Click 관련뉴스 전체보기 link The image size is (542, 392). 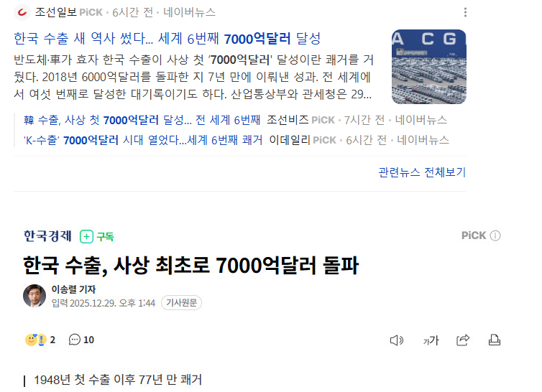422,172
